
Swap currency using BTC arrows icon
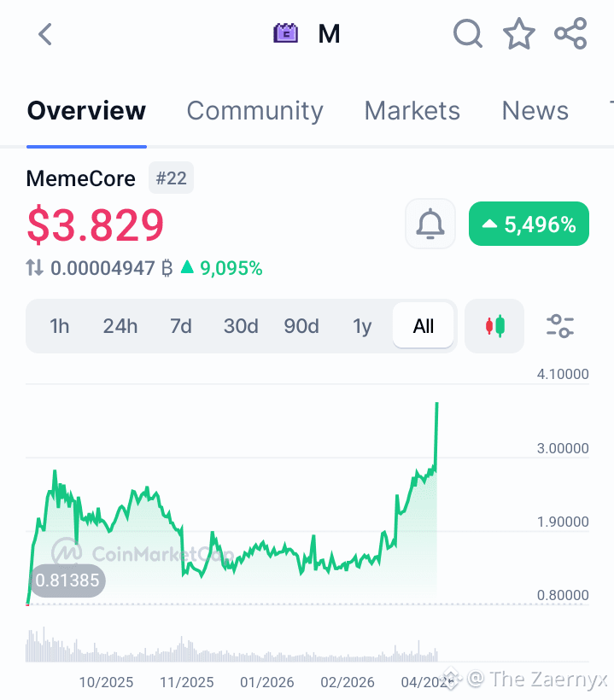[x=34, y=268]
